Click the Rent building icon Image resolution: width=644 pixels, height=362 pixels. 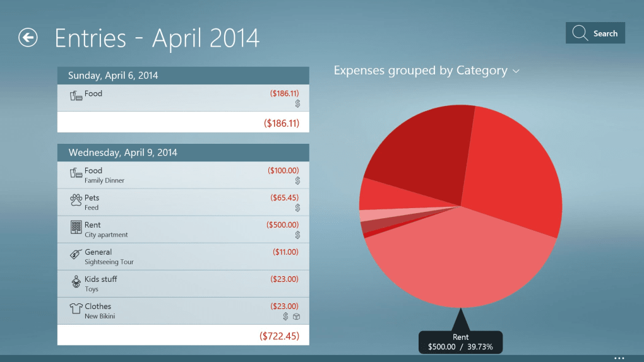(x=76, y=228)
